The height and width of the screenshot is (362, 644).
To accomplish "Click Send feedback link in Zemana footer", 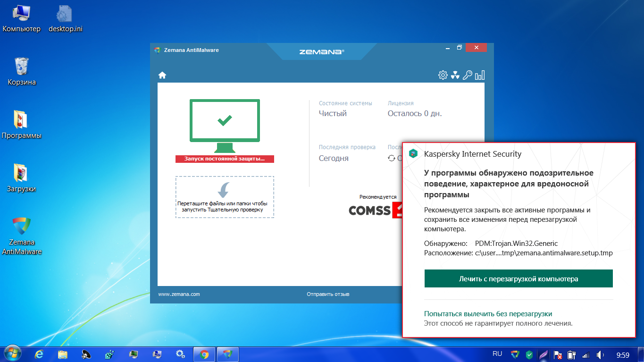I will coord(328,294).
